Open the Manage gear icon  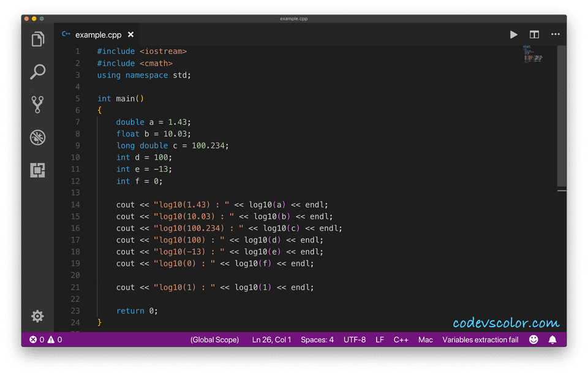pyautogui.click(x=37, y=316)
